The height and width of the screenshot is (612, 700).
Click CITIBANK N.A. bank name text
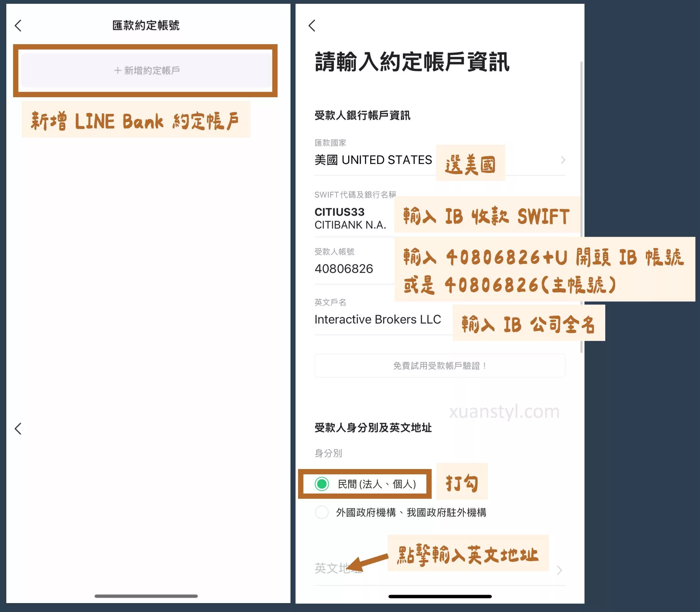(x=350, y=225)
